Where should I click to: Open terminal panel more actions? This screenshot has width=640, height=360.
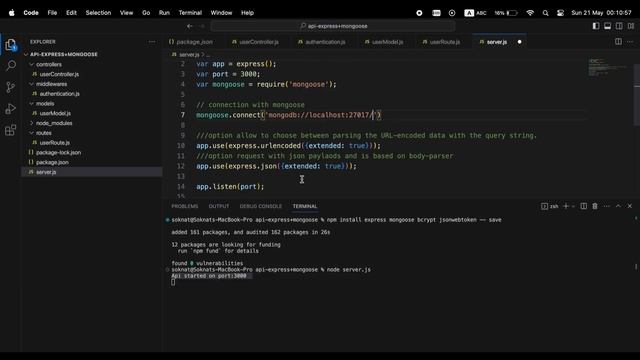pyautogui.click(x=607, y=206)
